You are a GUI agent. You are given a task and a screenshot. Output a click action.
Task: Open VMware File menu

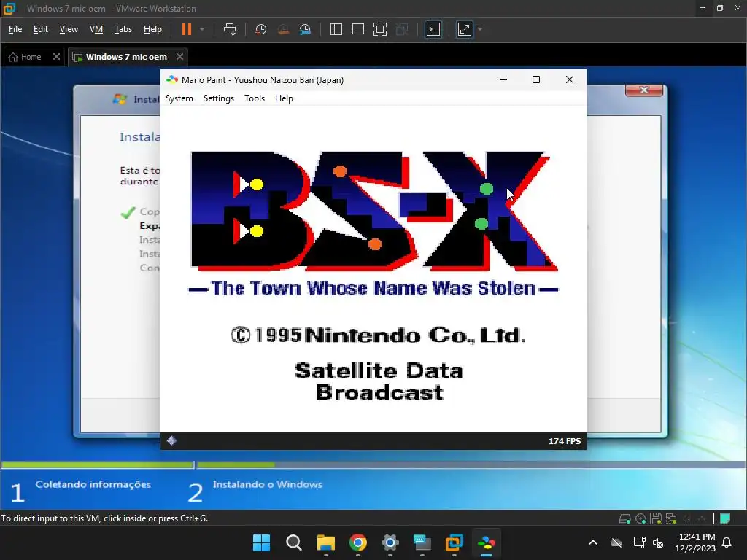15,29
